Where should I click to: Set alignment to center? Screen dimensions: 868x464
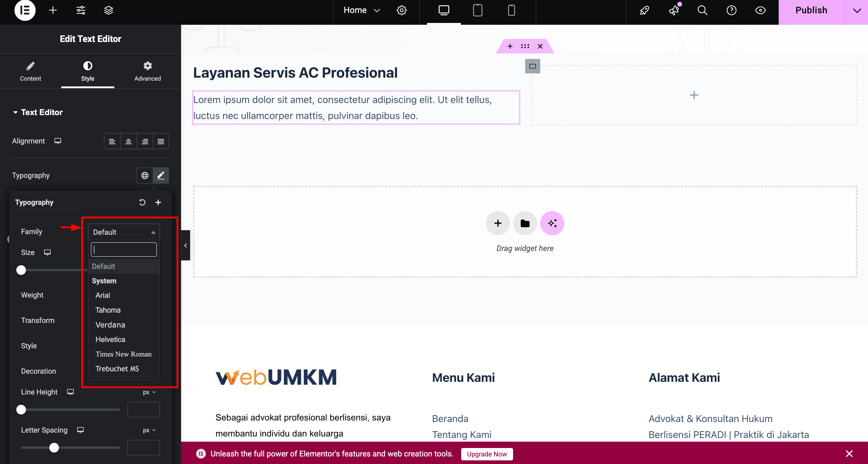(x=128, y=141)
